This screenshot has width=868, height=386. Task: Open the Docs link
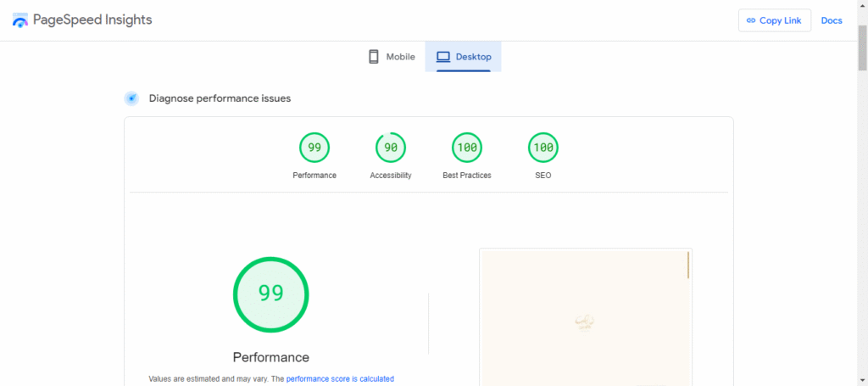tap(832, 20)
